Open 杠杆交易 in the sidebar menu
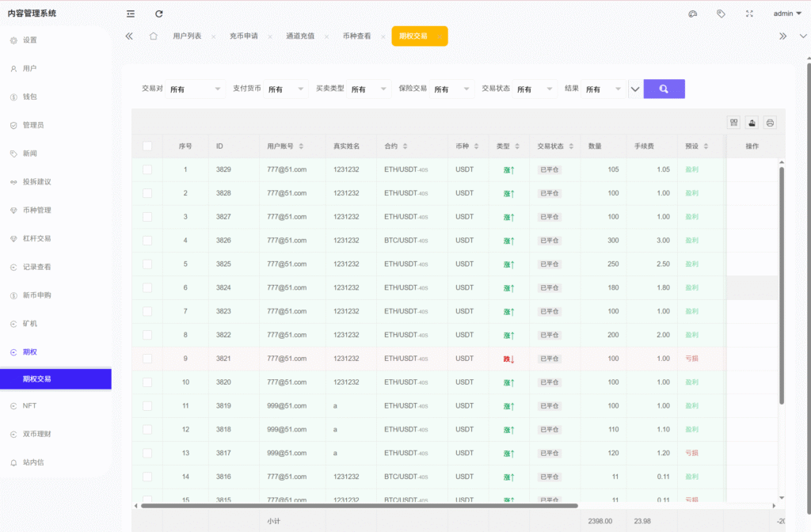811x532 pixels. pyautogui.click(x=36, y=238)
